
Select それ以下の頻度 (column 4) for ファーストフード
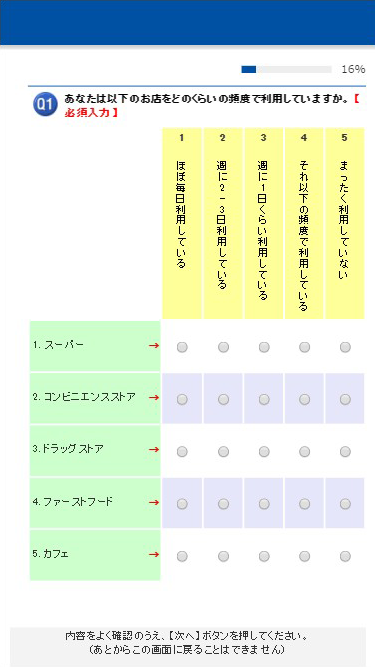(x=304, y=504)
